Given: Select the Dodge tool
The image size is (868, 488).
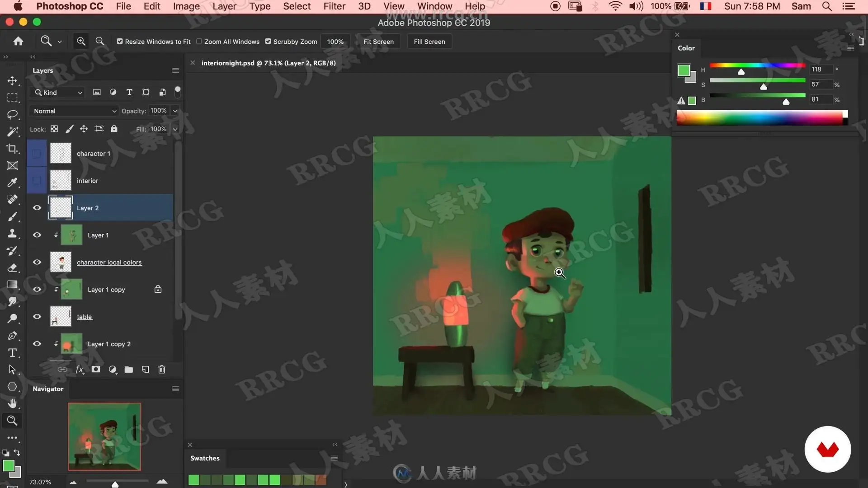Looking at the screenshot, I should 12,319.
